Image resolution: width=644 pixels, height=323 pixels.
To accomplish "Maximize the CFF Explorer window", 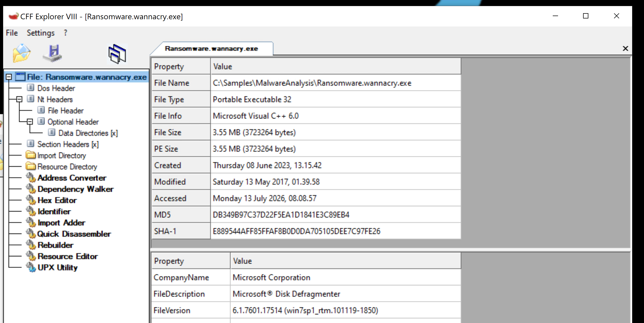I will pos(586,16).
